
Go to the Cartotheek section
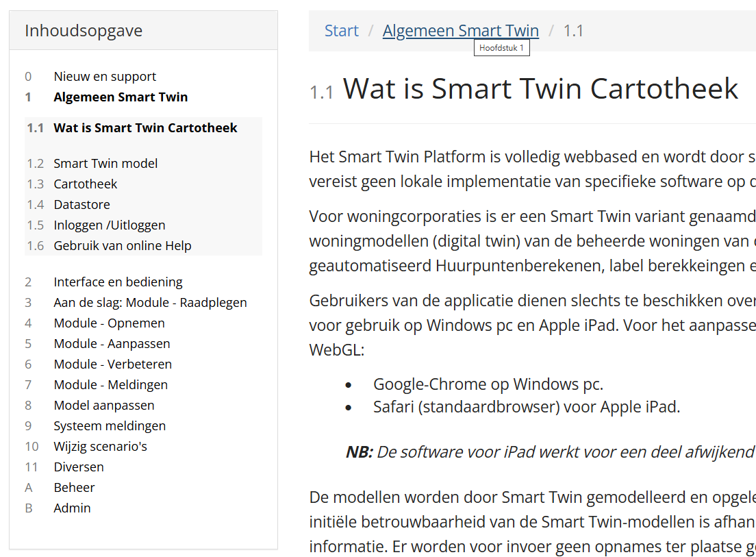pyautogui.click(x=86, y=184)
